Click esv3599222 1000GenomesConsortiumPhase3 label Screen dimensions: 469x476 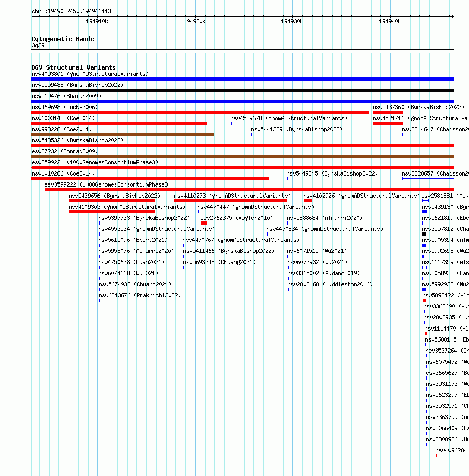coord(108,185)
